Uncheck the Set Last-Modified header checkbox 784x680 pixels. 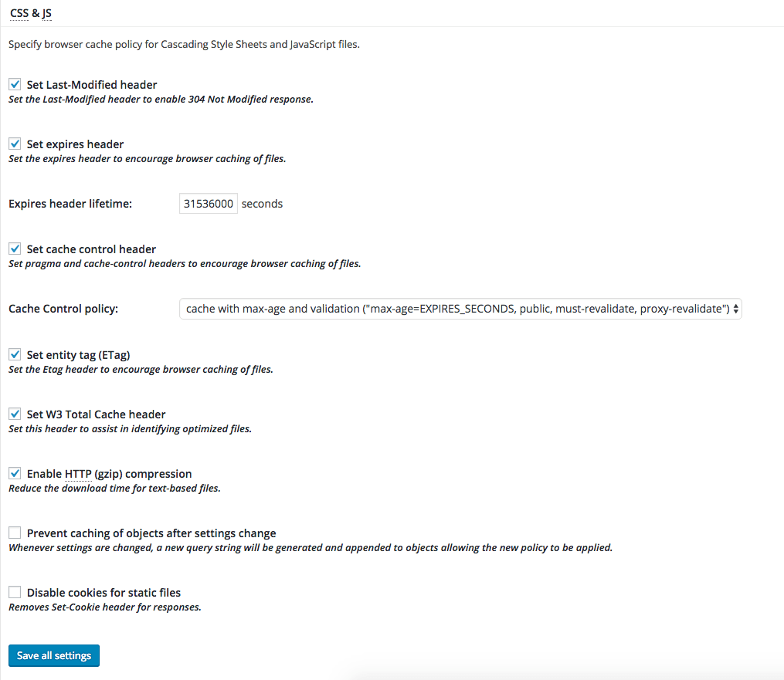click(15, 85)
